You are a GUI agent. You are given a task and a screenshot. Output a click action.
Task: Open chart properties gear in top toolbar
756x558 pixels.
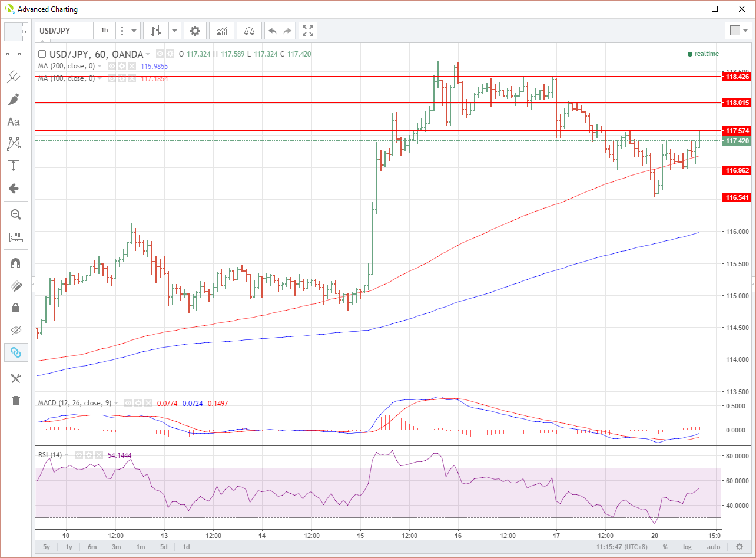[195, 31]
